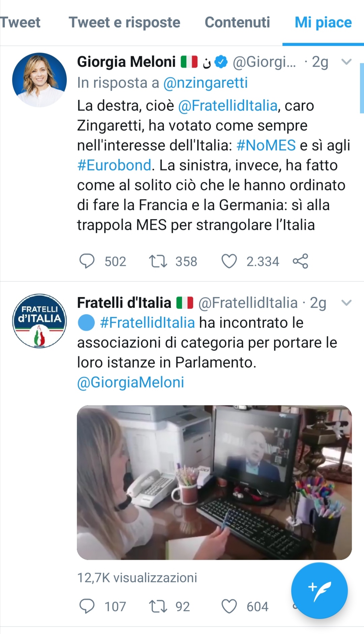
Task: Compose a new tweet
Action: (x=319, y=591)
